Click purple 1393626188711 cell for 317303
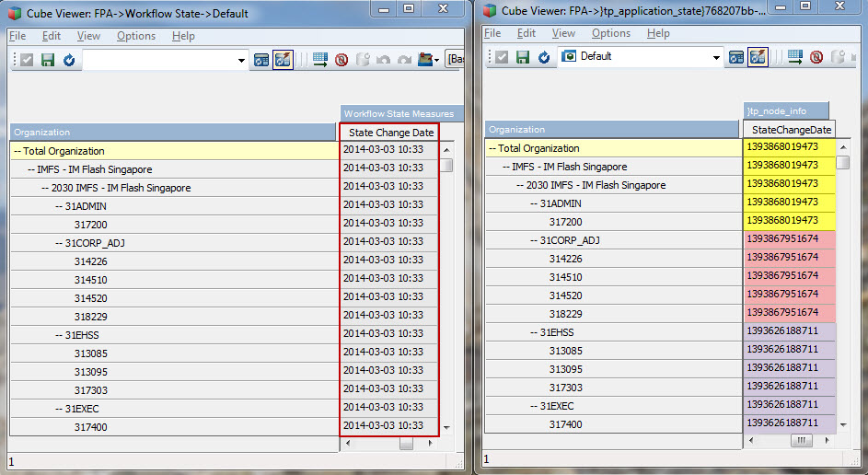This screenshot has width=868, height=475. [789, 386]
